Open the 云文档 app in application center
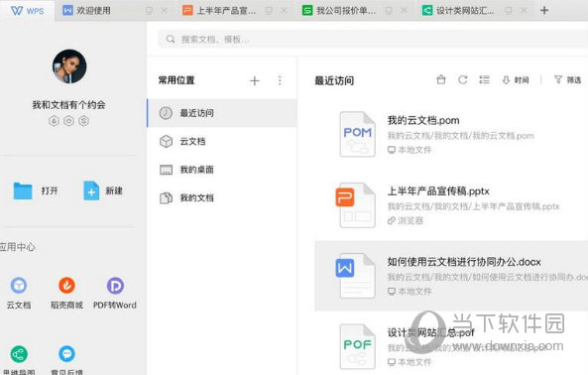Viewport: 588px width, 375px height. pos(19,294)
